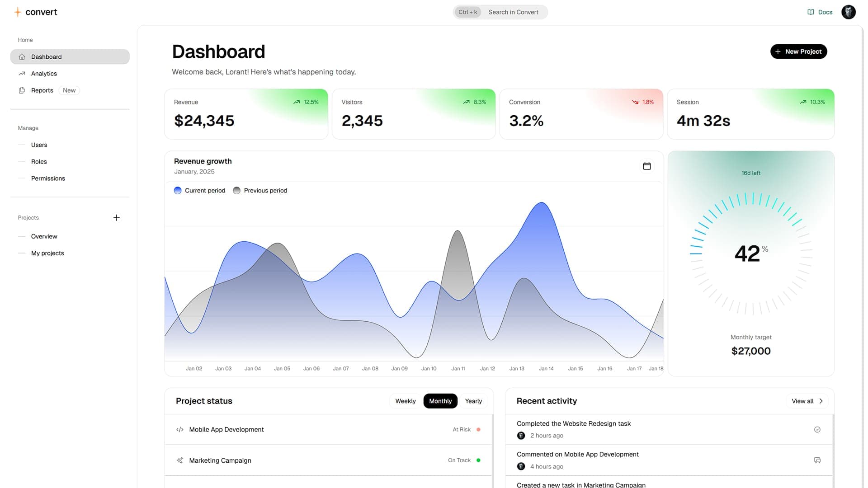Click inside the Search in Convert field

coord(513,12)
